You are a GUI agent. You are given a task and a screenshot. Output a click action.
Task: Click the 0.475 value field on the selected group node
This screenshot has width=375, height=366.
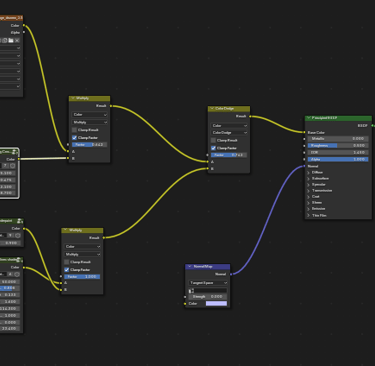tap(7, 180)
